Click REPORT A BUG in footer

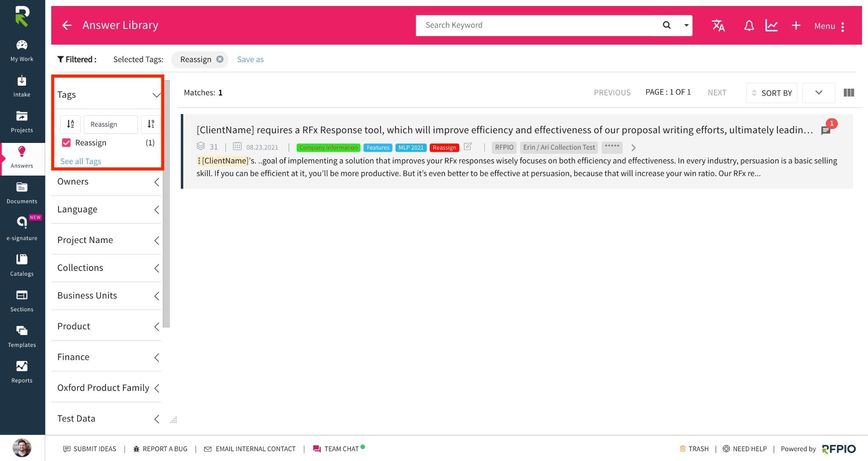[x=160, y=449]
